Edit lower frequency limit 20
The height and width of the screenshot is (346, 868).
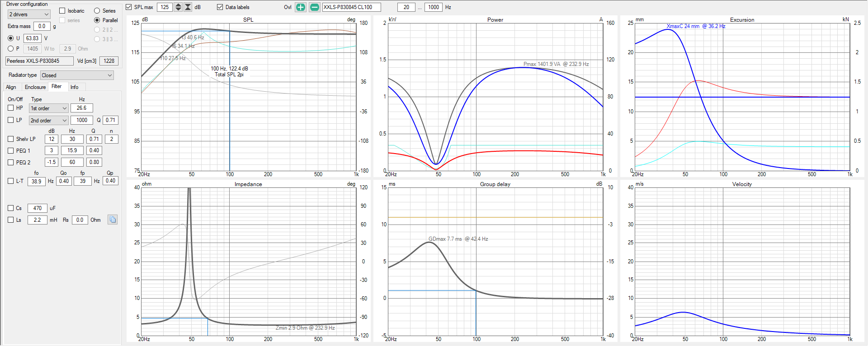coord(406,7)
